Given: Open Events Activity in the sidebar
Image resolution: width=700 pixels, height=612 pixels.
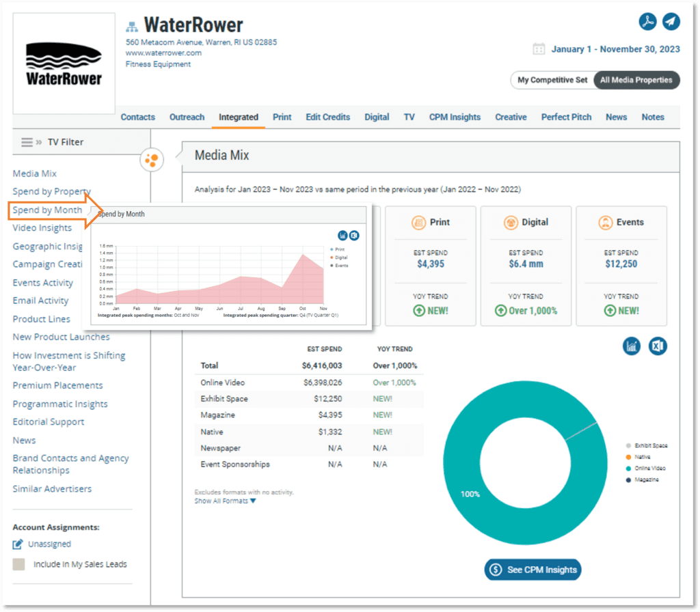Looking at the screenshot, I should [x=43, y=283].
